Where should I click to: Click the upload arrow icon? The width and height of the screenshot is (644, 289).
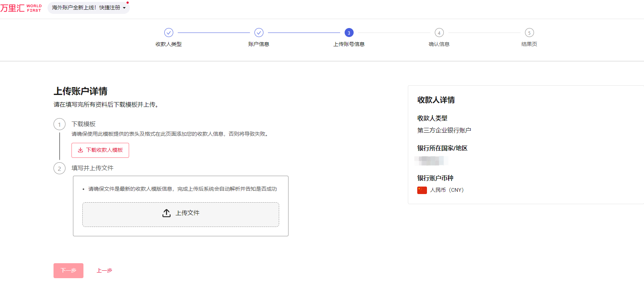[x=167, y=213]
